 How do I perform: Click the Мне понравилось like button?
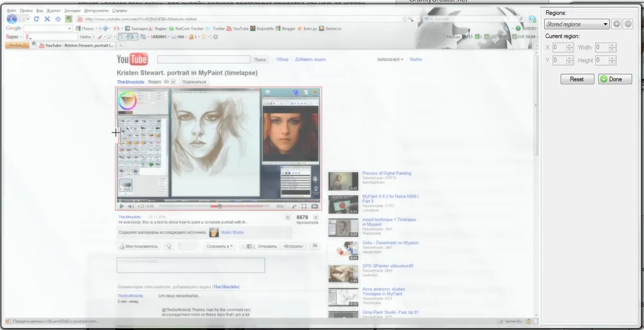pyautogui.click(x=138, y=246)
